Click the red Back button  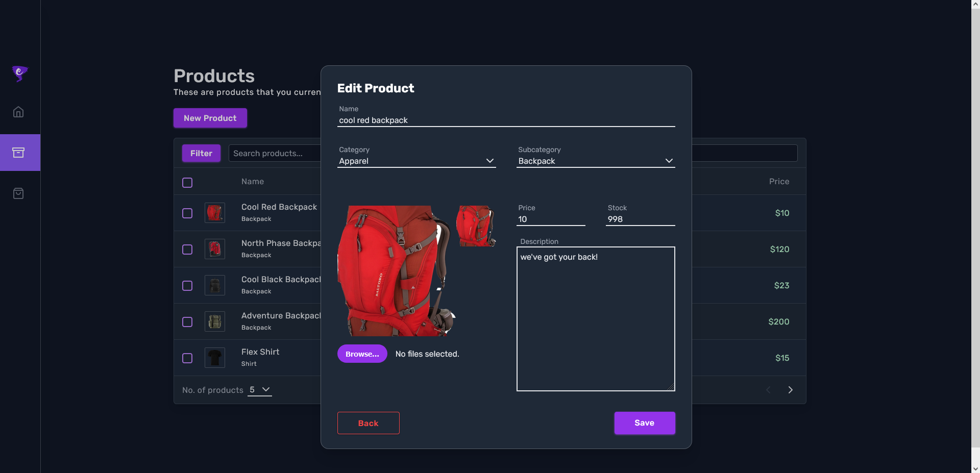pyautogui.click(x=368, y=423)
